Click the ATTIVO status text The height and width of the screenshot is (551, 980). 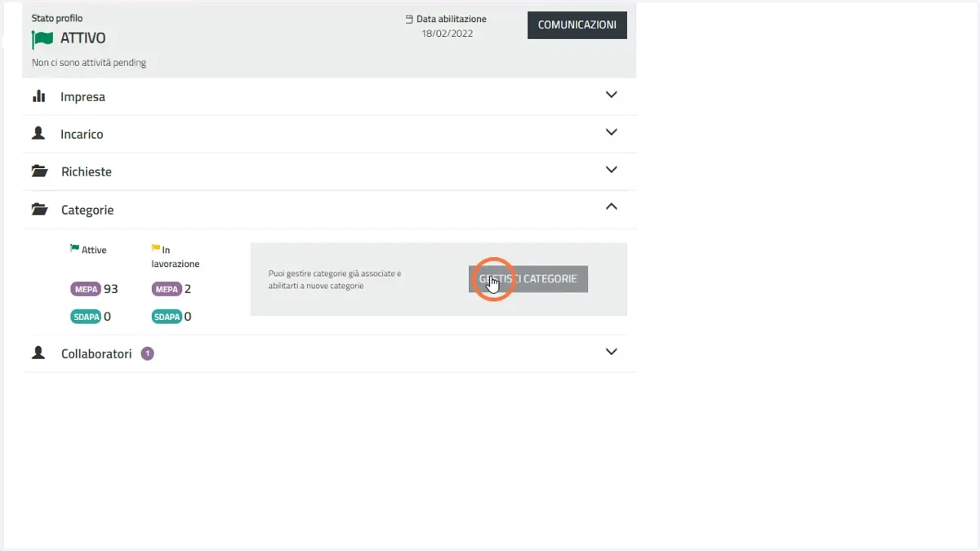tap(82, 38)
